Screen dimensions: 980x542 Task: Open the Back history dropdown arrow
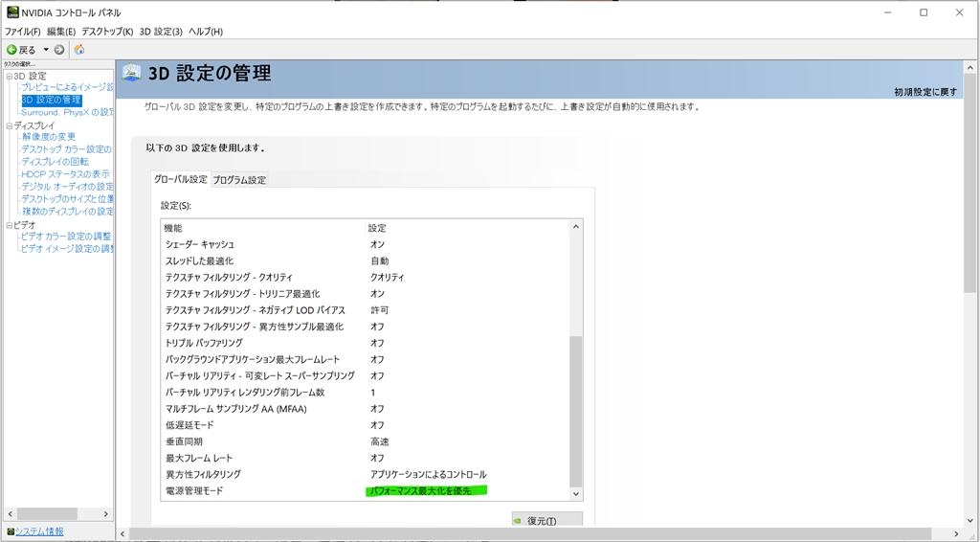[x=46, y=50]
